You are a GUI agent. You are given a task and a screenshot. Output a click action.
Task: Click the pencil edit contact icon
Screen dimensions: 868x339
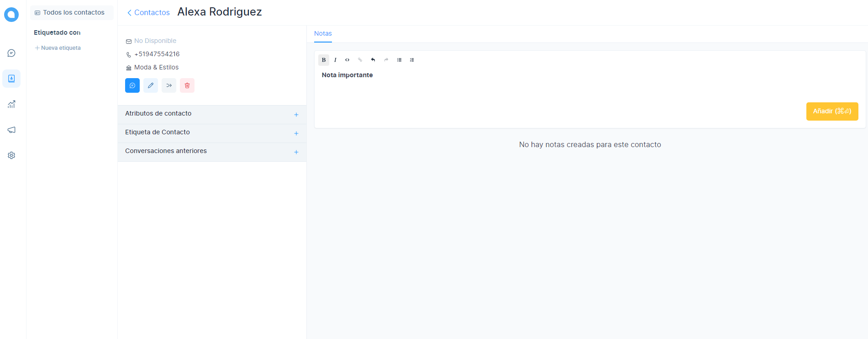pos(151,85)
